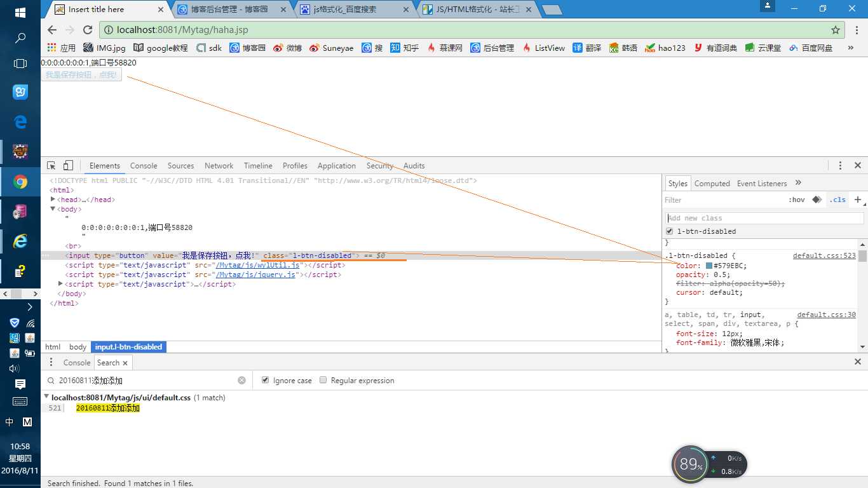Open the 百度网盘 bookmark

tap(811, 48)
